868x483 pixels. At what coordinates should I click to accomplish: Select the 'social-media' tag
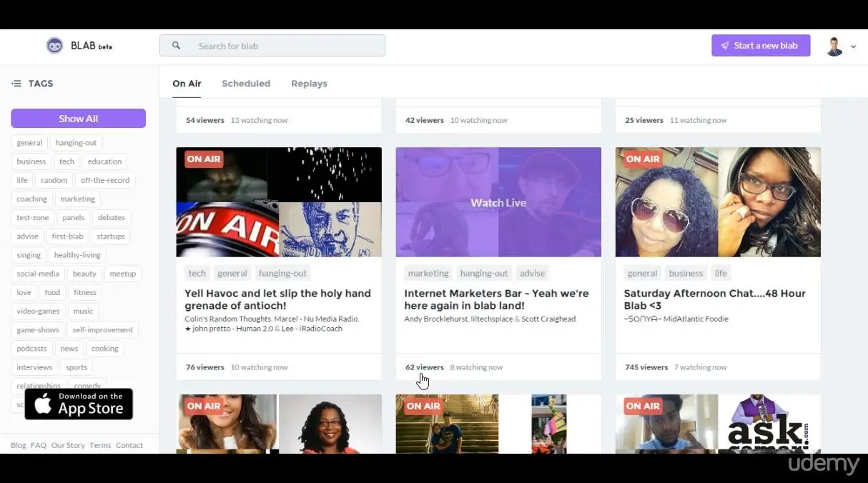(x=38, y=274)
